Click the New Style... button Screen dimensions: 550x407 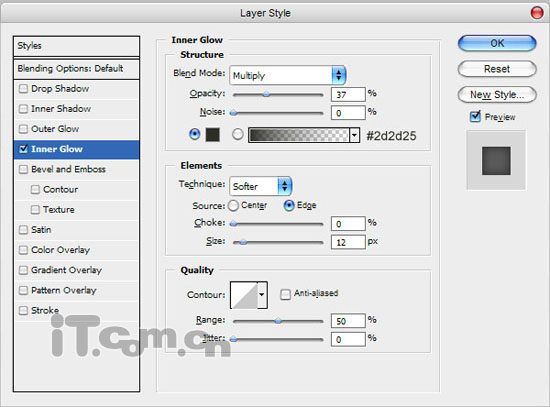coord(497,95)
